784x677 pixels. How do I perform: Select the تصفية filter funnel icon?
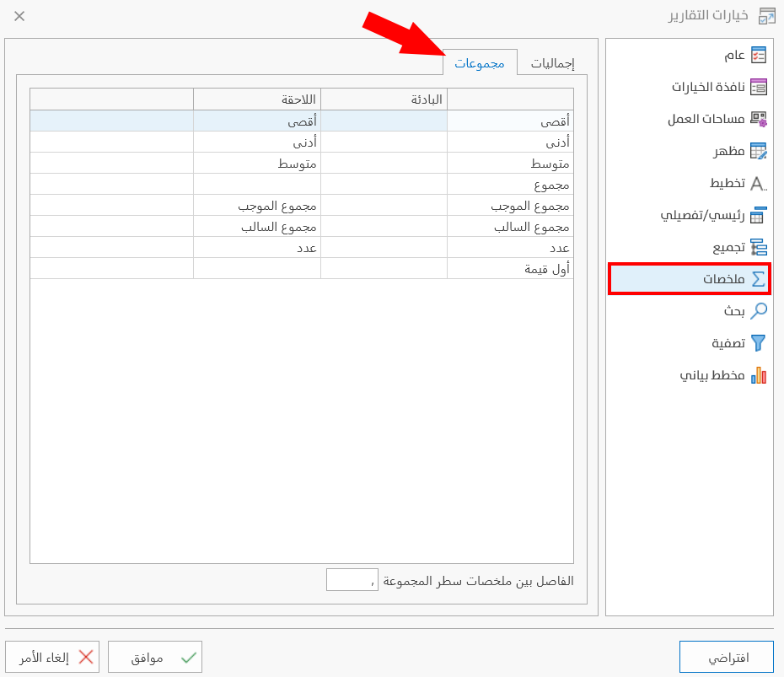758,343
